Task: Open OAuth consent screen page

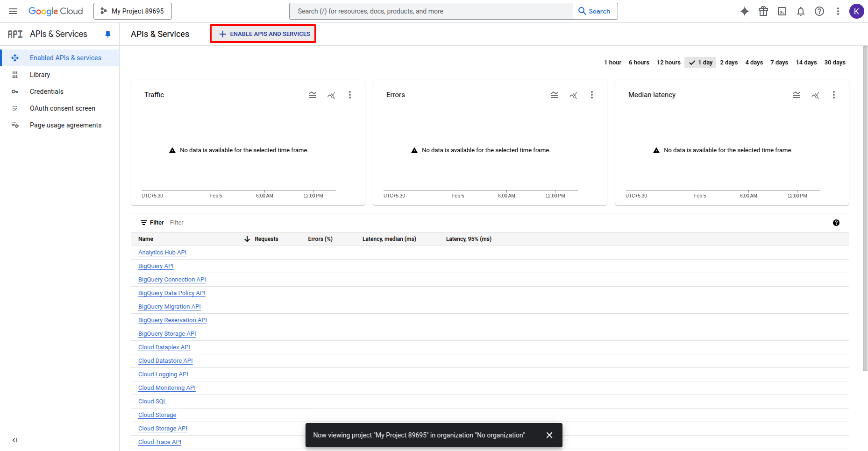Action: [59, 108]
